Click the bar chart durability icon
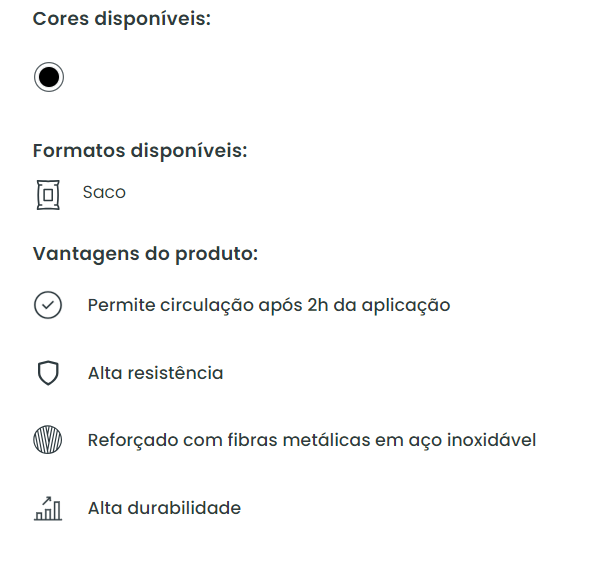The width and height of the screenshot is (608, 571). pyautogui.click(x=48, y=508)
